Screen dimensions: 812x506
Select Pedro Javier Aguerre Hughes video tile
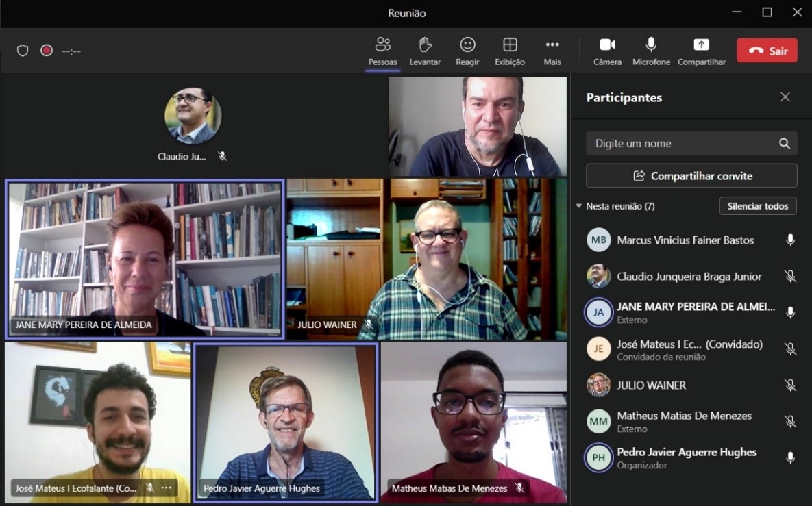tap(285, 422)
